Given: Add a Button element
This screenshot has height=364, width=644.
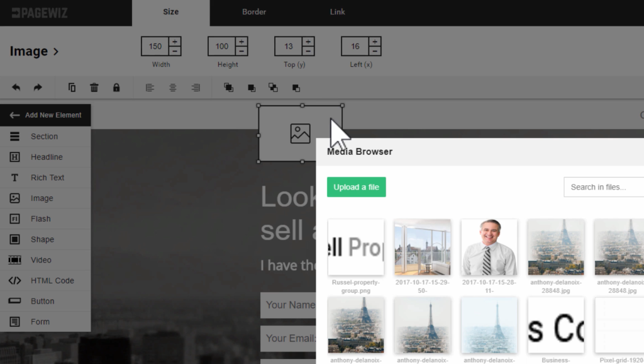Looking at the screenshot, I should click(45, 301).
